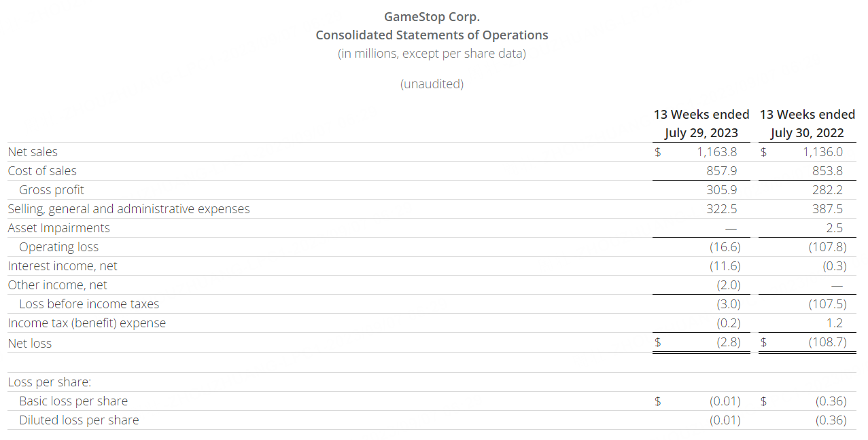The width and height of the screenshot is (868, 440).
Task: Select the Diluted loss per share (0.36) value
Action: point(831,420)
